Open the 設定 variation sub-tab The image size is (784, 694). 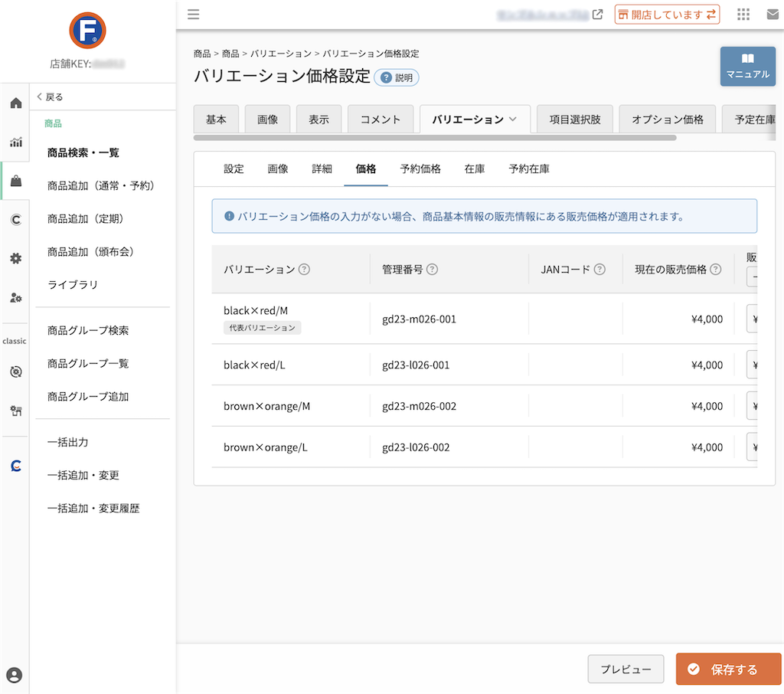click(234, 169)
